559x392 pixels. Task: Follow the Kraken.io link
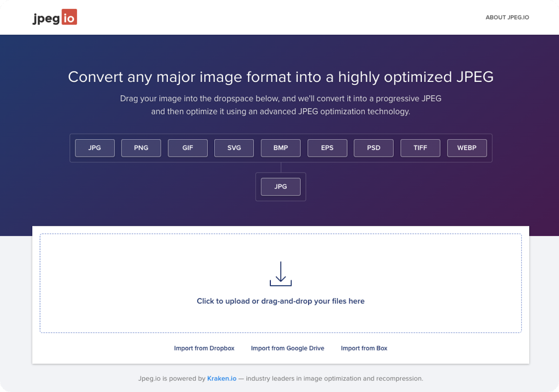[x=222, y=378]
